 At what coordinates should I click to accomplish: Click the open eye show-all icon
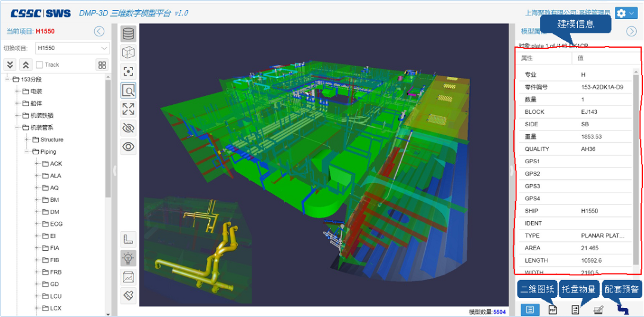(128, 147)
